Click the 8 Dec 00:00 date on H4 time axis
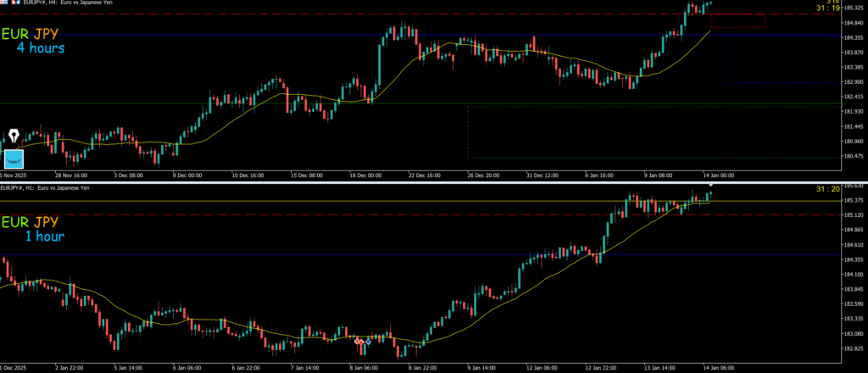This screenshot has height=373, width=868. [186, 175]
